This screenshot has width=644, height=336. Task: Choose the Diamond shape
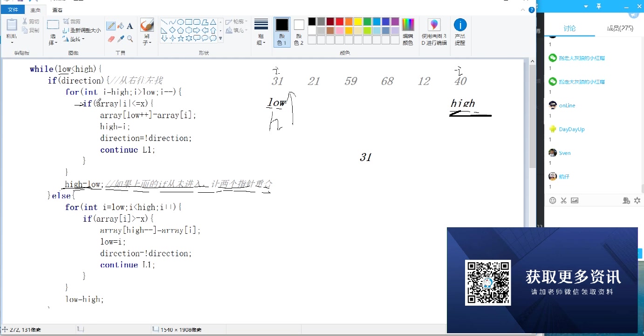pos(172,30)
